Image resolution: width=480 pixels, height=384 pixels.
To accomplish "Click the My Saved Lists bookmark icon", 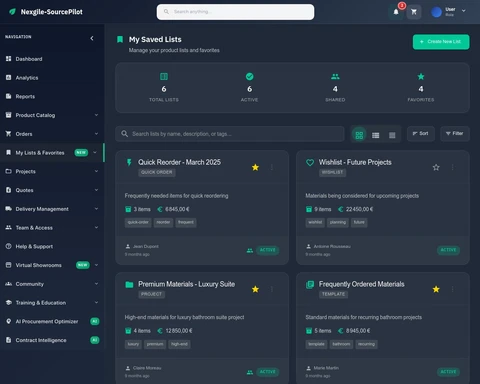I will [x=120, y=39].
